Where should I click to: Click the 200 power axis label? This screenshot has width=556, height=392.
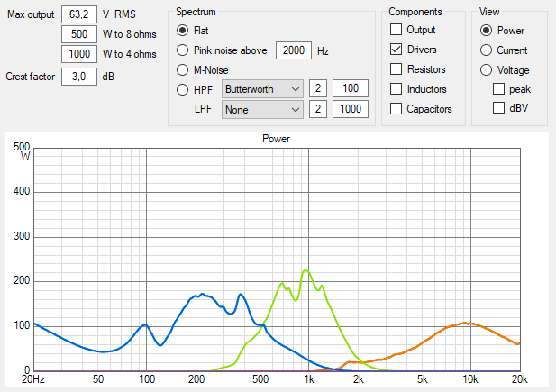22,280
